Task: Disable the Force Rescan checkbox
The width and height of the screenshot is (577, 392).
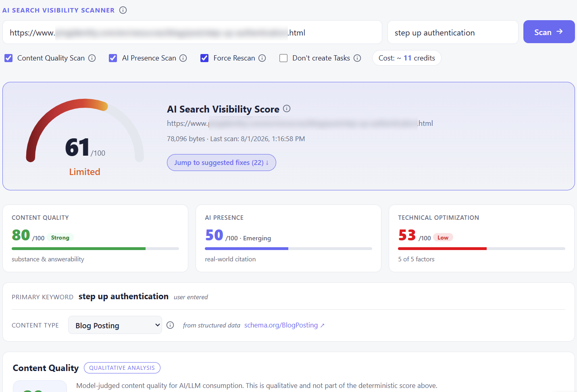Action: coord(204,58)
